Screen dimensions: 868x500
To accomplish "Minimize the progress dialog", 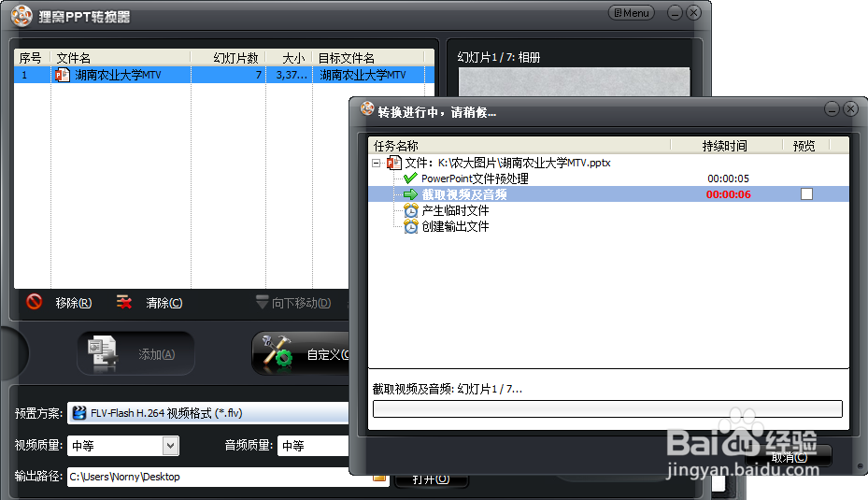I will pyautogui.click(x=832, y=109).
